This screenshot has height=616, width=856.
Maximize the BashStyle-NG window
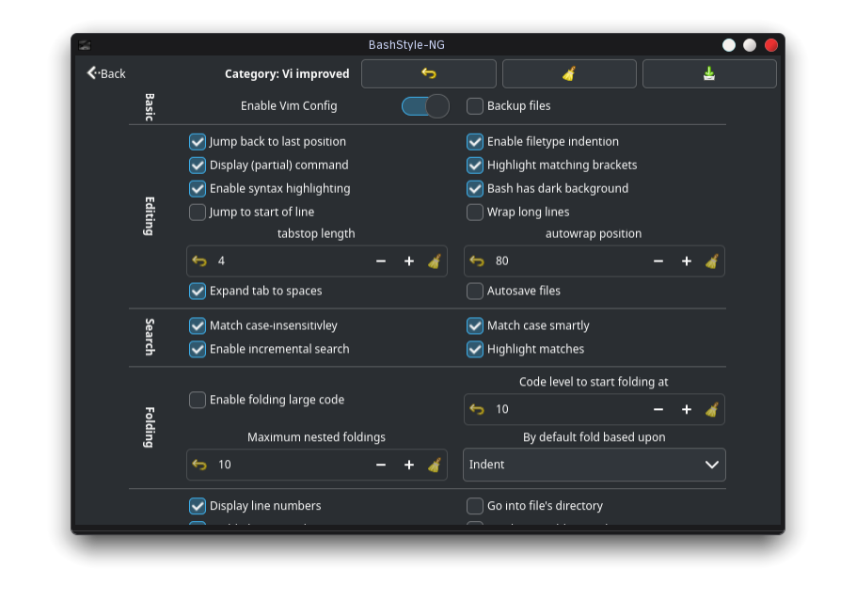(750, 45)
